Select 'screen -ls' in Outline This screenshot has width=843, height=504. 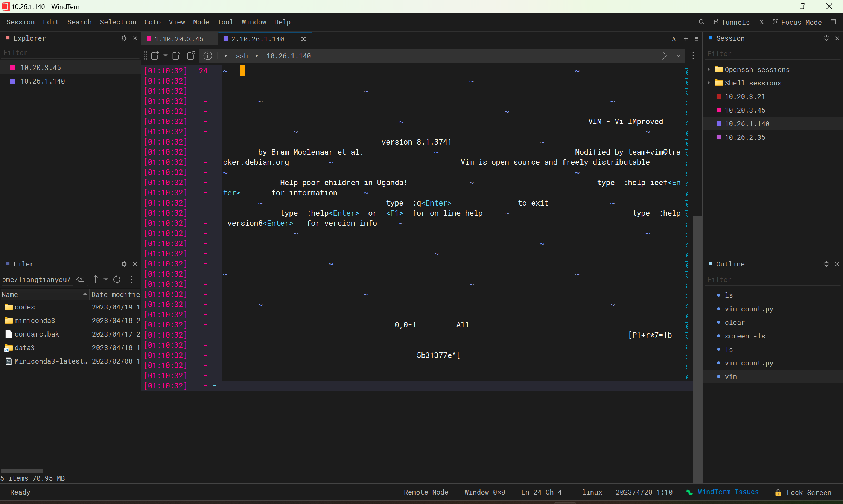773,336
